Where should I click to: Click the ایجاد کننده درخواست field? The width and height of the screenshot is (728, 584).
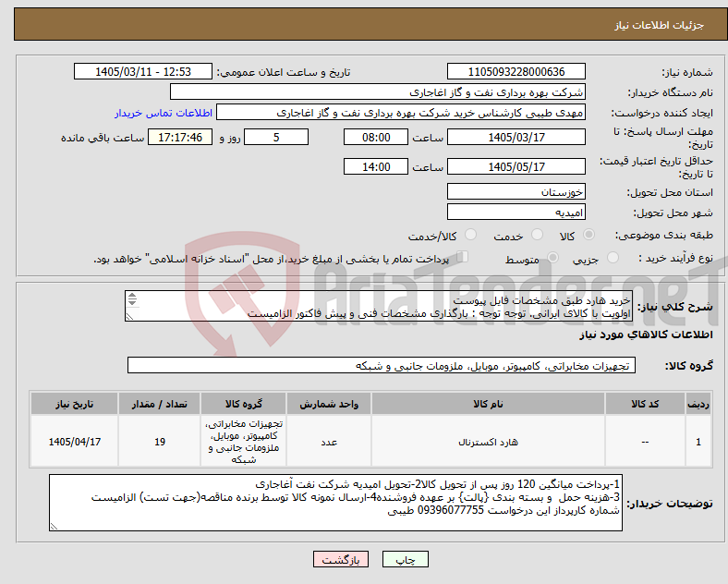click(401, 113)
